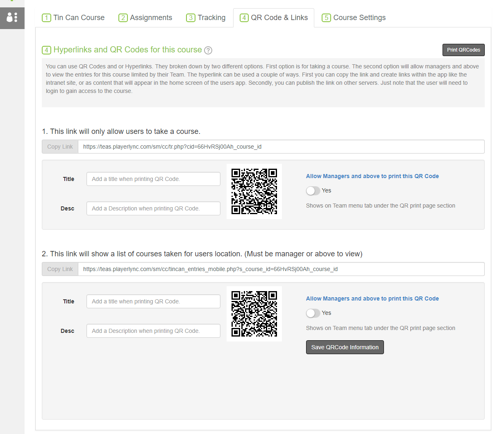Click the Yes label beside link 1 toggle
504x434 pixels.
327,190
